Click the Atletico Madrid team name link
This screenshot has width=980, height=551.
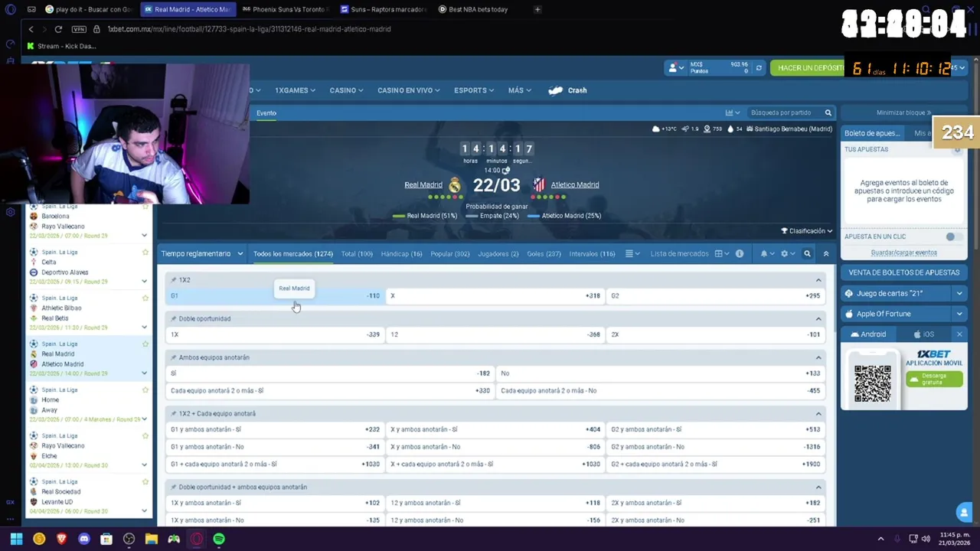[575, 184]
